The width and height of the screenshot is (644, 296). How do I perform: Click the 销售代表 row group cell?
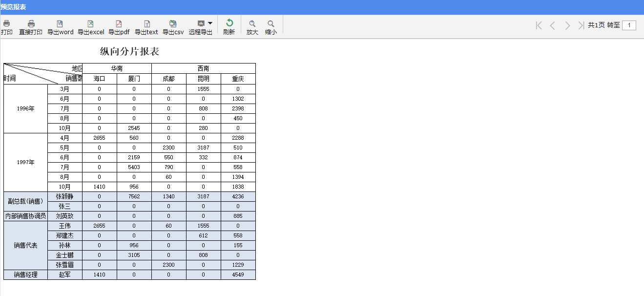tap(25, 245)
